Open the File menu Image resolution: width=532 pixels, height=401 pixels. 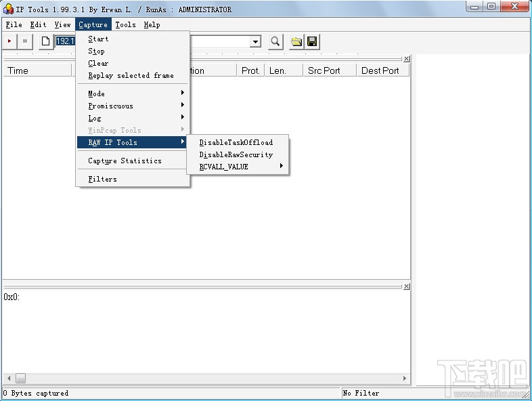tap(14, 25)
